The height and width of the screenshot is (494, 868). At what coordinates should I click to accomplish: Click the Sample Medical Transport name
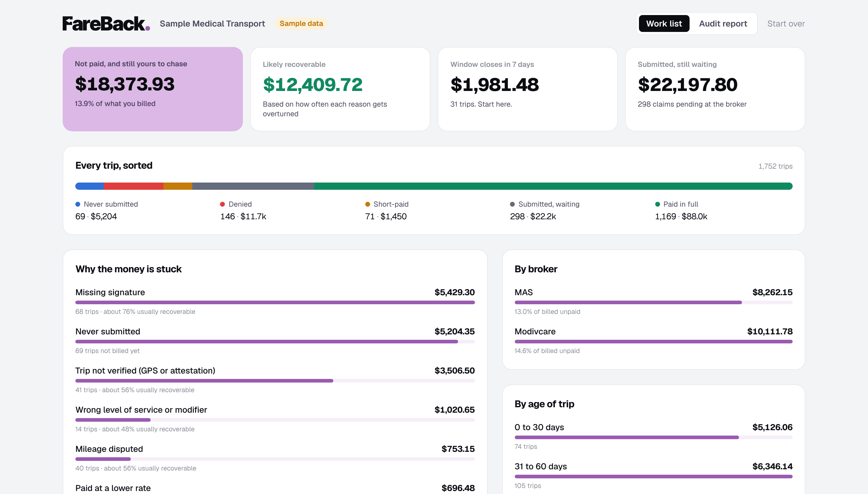212,23
